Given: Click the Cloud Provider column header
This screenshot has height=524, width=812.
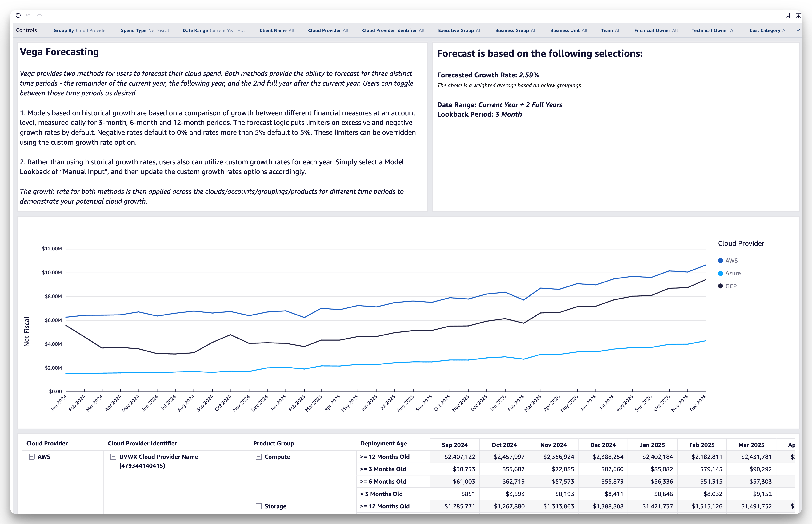Looking at the screenshot, I should (x=47, y=443).
